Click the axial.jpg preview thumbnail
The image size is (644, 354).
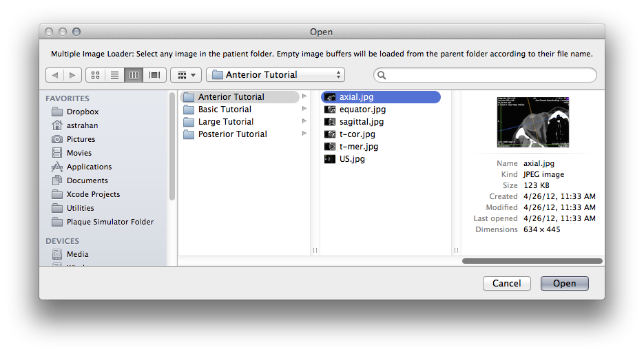pyautogui.click(x=533, y=122)
